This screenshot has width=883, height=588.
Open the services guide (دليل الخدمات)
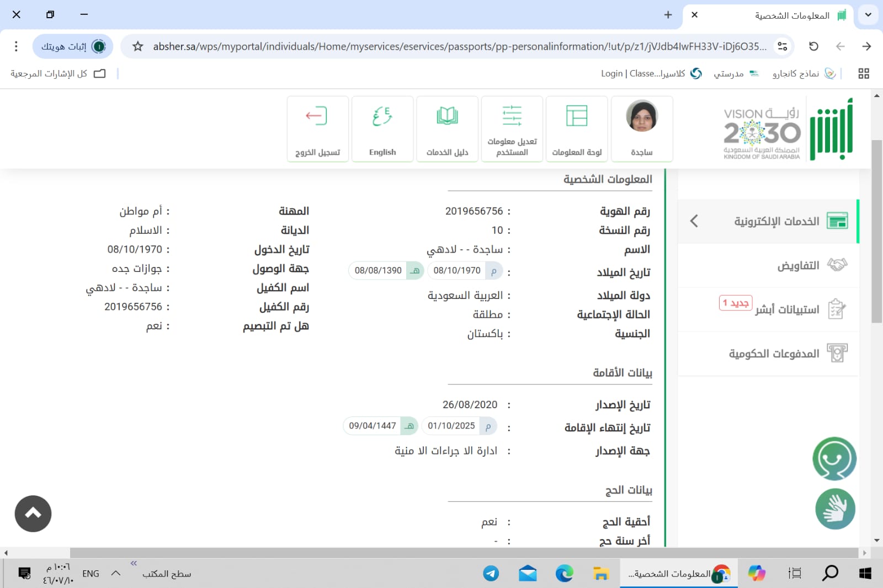tap(447, 117)
